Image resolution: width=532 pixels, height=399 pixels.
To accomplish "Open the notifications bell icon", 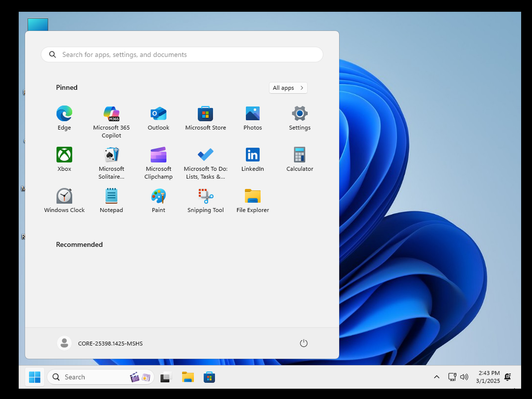I will 508,377.
